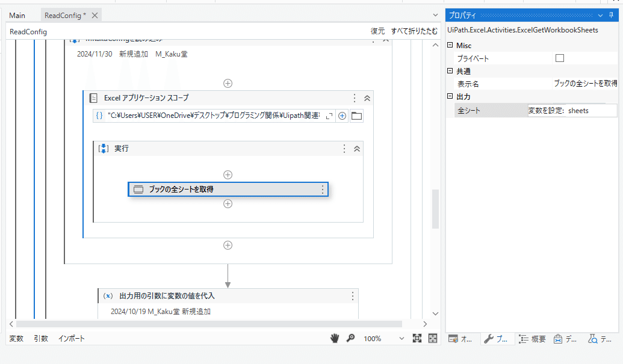Click the magnifier zoom icon
The image size is (623, 364).
coord(350,338)
